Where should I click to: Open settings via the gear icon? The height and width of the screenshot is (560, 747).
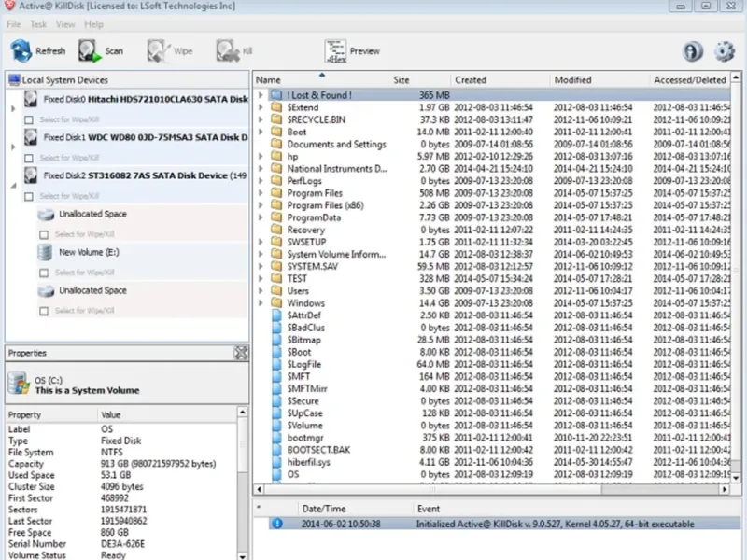[725, 51]
